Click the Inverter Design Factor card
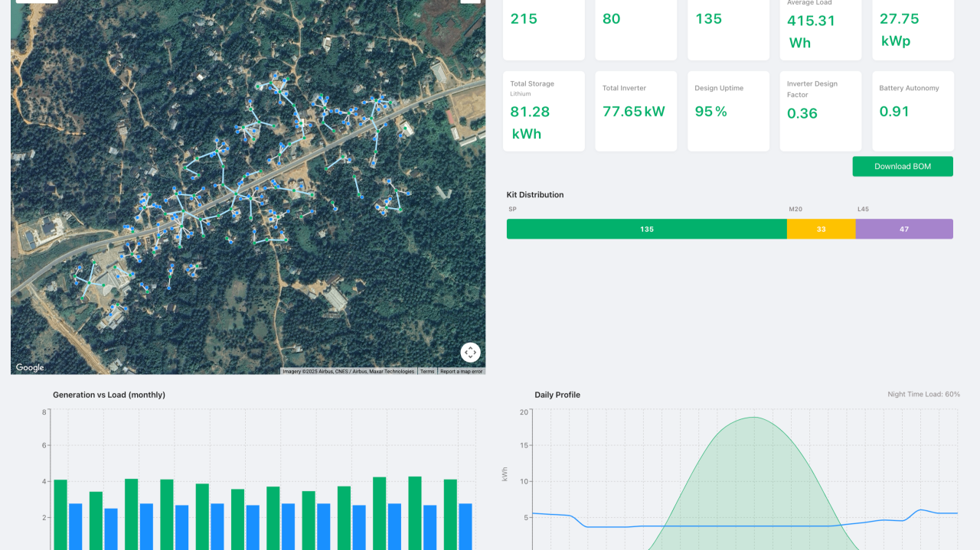 820,112
